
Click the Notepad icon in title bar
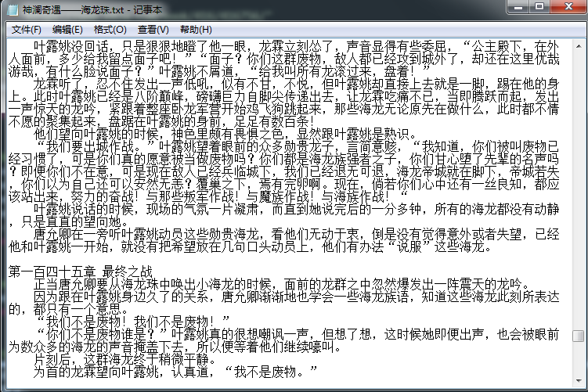click(x=13, y=9)
